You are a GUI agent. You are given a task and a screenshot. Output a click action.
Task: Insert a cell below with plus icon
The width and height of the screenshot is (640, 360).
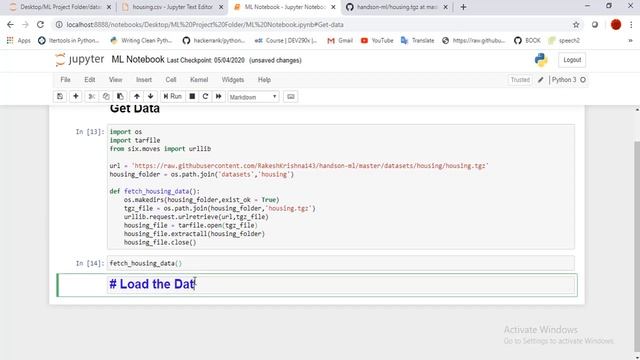click(76, 97)
